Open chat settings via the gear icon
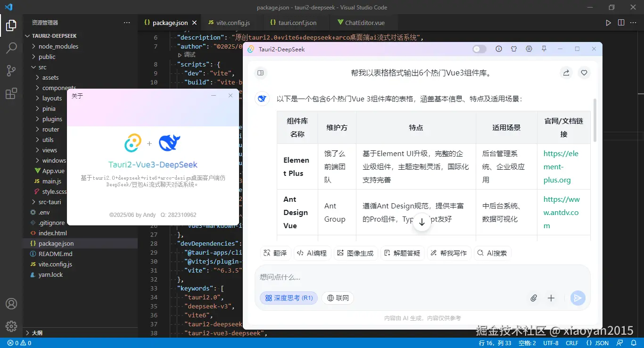 tap(528, 49)
